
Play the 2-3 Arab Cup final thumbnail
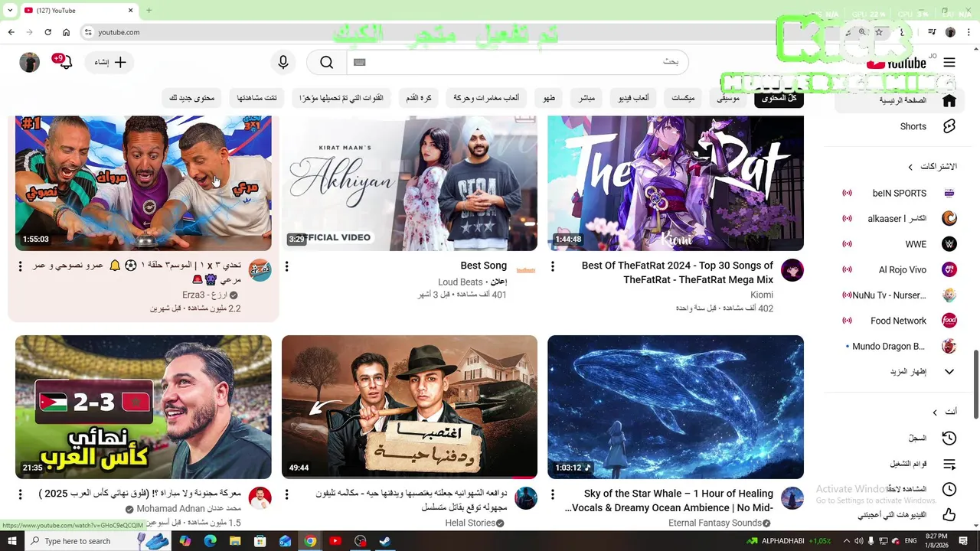[143, 407]
